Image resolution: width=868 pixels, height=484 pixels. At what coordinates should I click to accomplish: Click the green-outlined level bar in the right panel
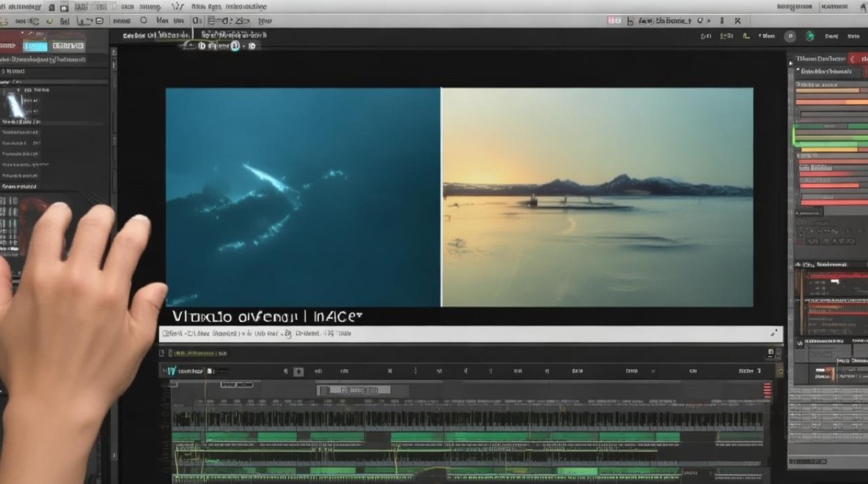pos(831,136)
